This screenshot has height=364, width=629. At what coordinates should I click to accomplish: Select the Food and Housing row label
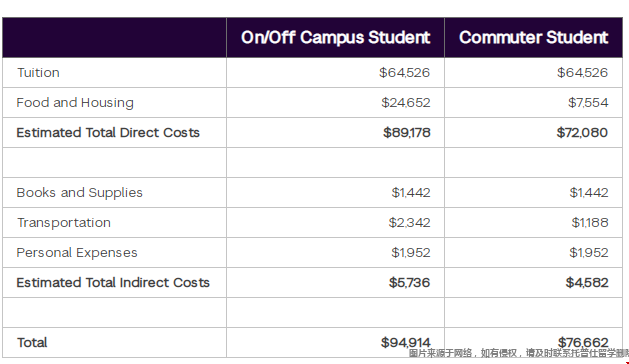pos(75,103)
